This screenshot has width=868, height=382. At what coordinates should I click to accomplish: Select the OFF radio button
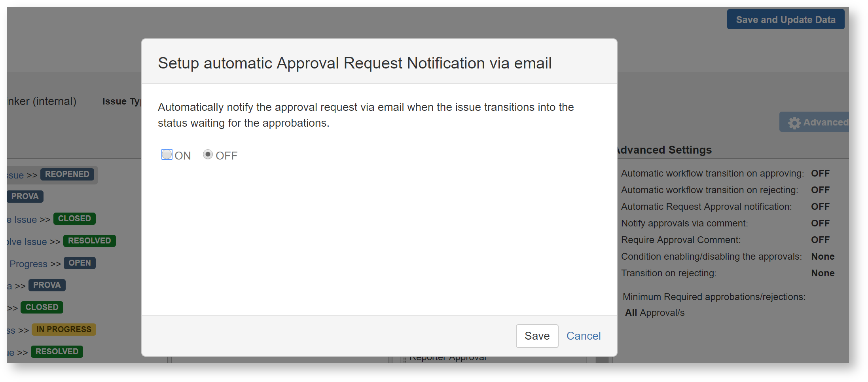pos(208,154)
